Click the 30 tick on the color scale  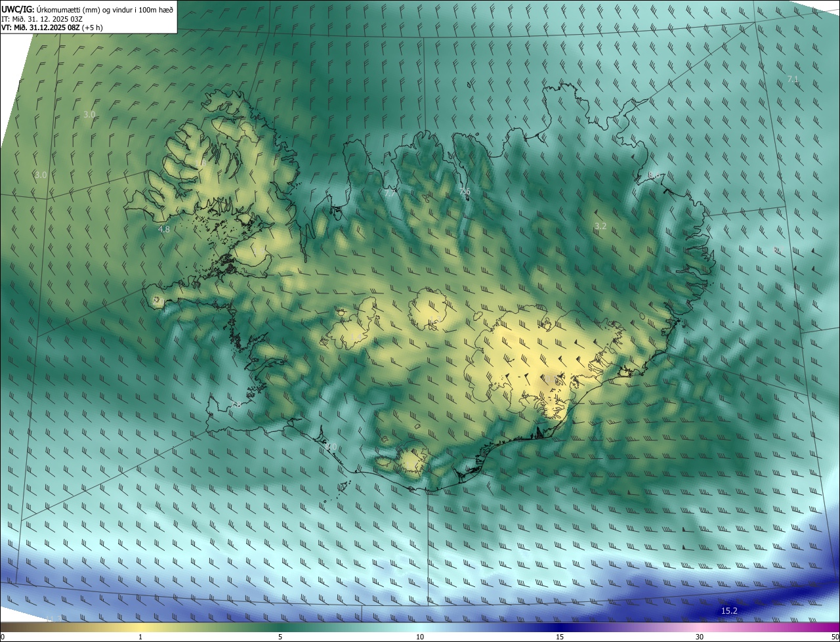pos(700,637)
